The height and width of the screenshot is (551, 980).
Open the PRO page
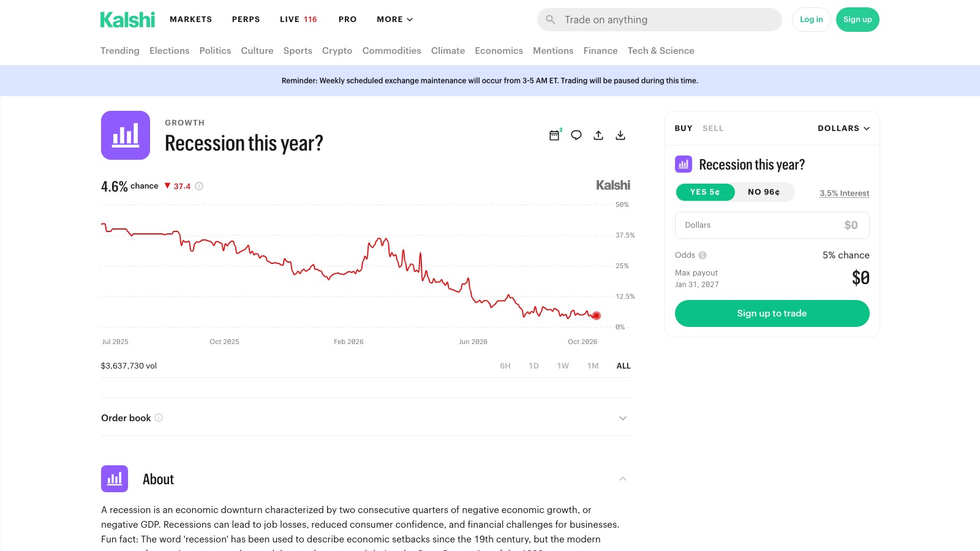[348, 20]
